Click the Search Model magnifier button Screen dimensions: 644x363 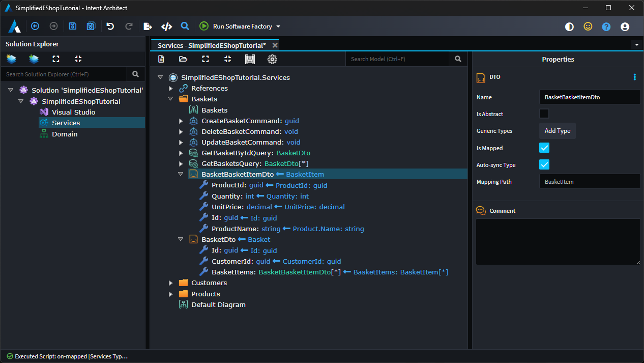458,59
